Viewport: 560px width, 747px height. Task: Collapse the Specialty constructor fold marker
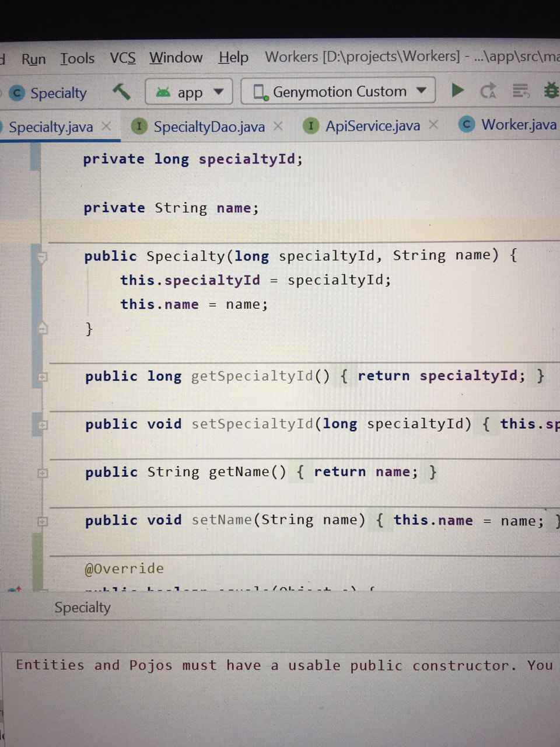pyautogui.click(x=41, y=257)
